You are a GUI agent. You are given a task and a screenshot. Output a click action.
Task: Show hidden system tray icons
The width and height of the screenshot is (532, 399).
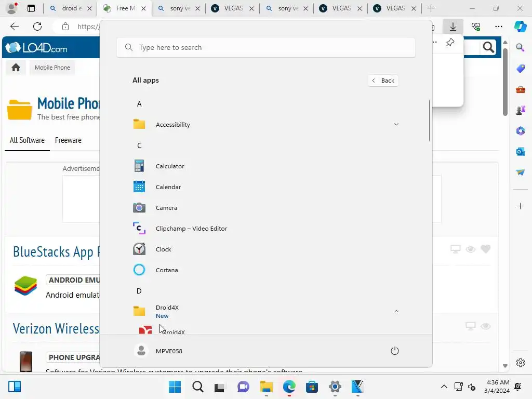coord(444,387)
